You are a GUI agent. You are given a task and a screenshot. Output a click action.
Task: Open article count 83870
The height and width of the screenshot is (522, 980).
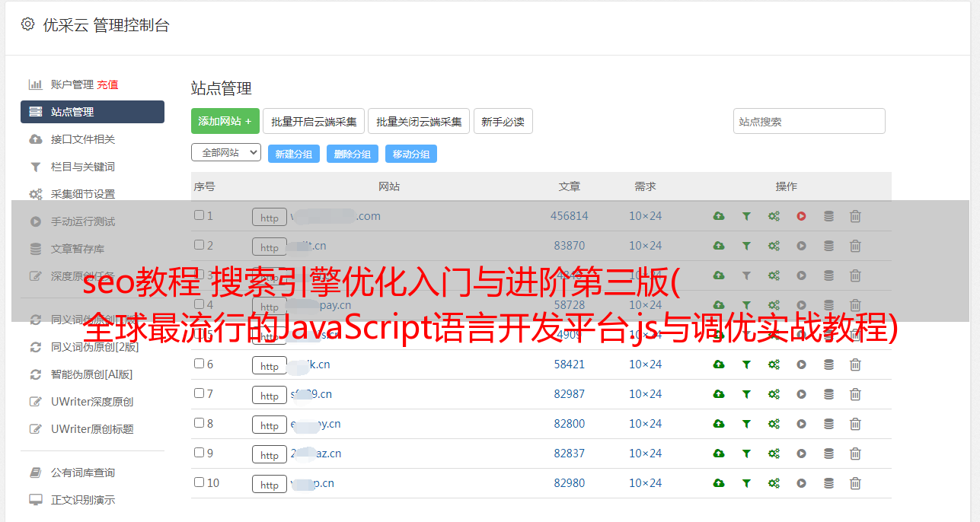[x=570, y=246]
